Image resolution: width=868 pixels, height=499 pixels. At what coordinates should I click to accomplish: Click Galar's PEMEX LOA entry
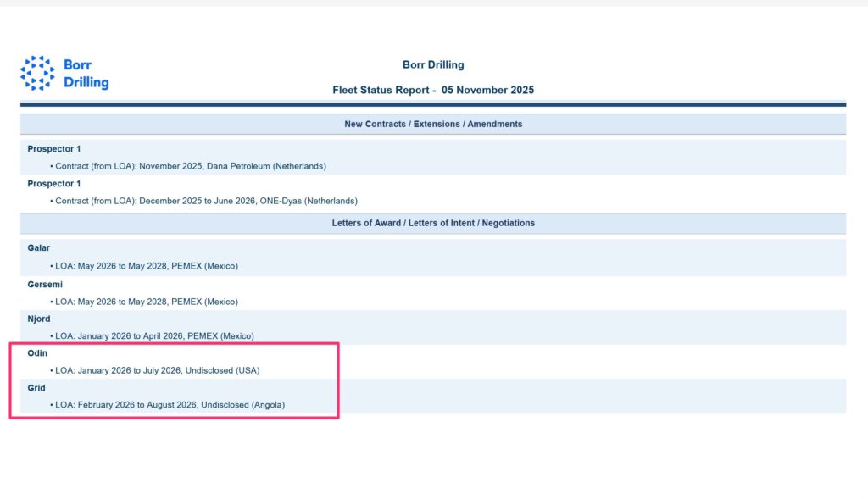tap(147, 265)
